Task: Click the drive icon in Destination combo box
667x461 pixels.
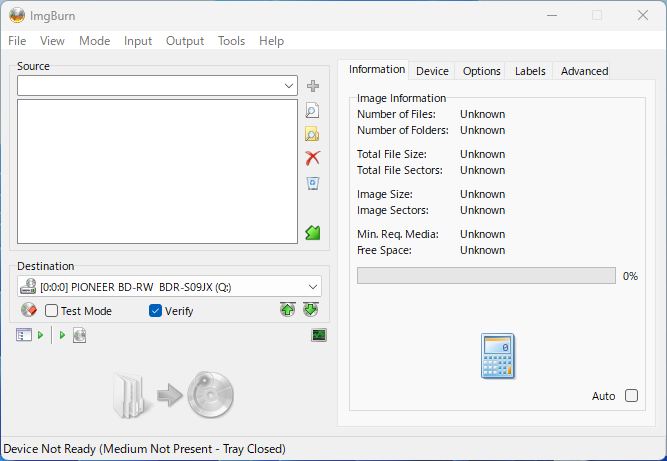Action: [x=29, y=286]
